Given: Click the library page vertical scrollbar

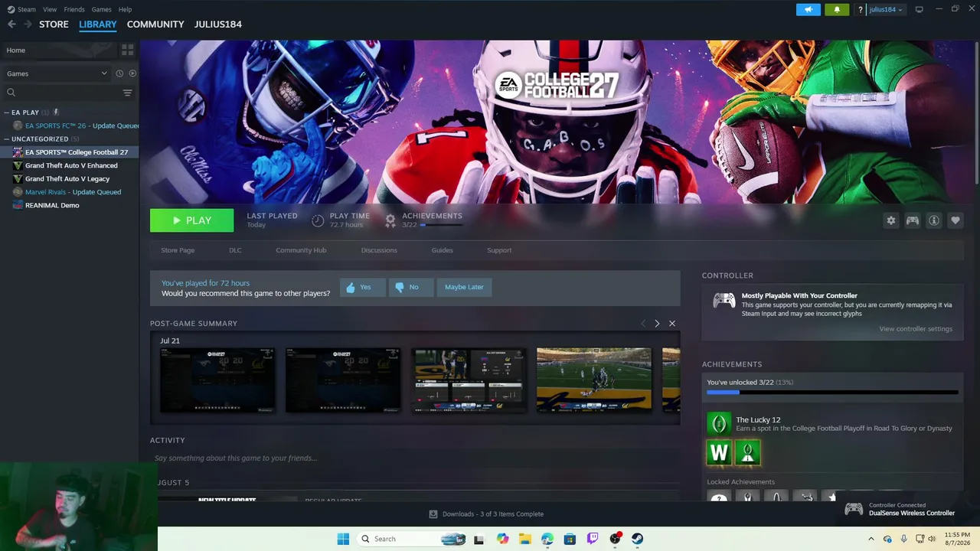Looking at the screenshot, I should pos(976,112).
